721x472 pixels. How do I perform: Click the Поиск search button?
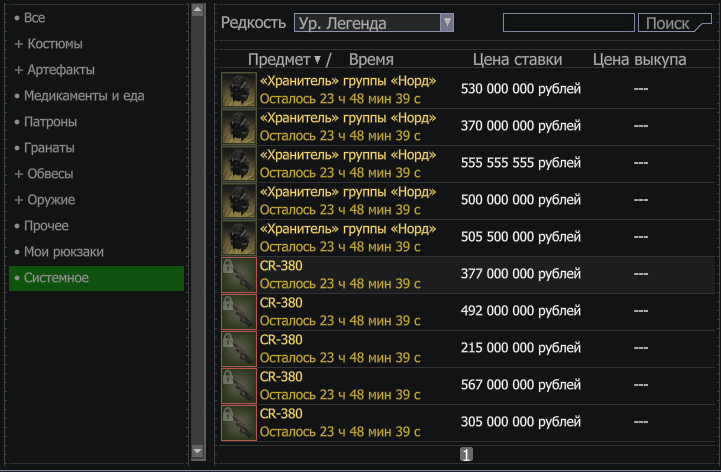tap(675, 23)
